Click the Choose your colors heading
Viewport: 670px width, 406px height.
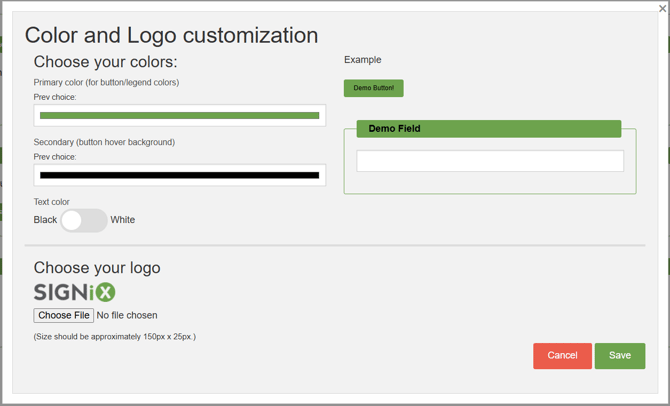(x=105, y=62)
